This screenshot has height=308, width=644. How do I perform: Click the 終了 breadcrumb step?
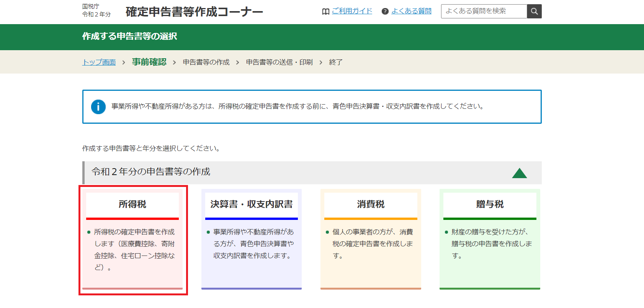(x=336, y=62)
